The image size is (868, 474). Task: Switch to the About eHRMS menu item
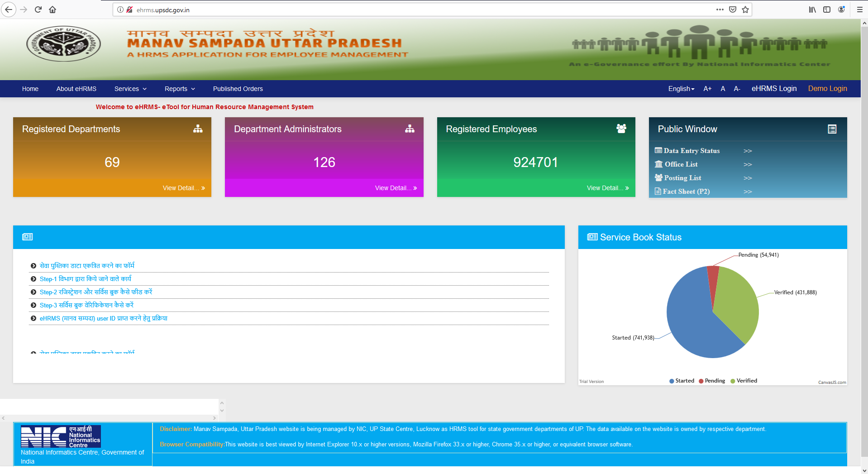point(76,89)
